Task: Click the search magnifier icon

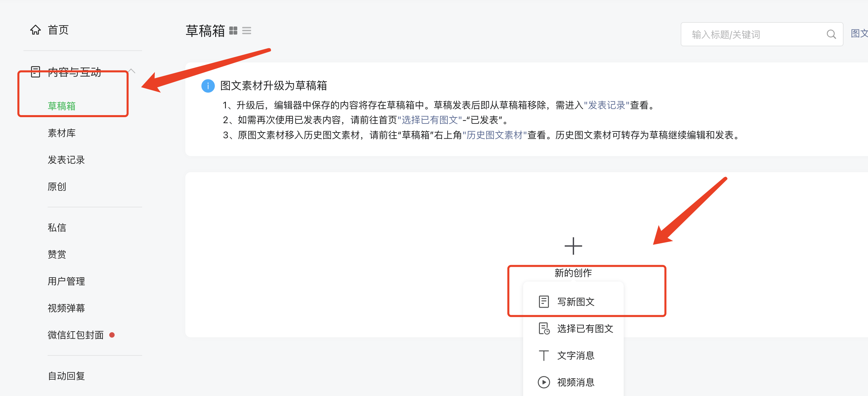Action: click(831, 35)
